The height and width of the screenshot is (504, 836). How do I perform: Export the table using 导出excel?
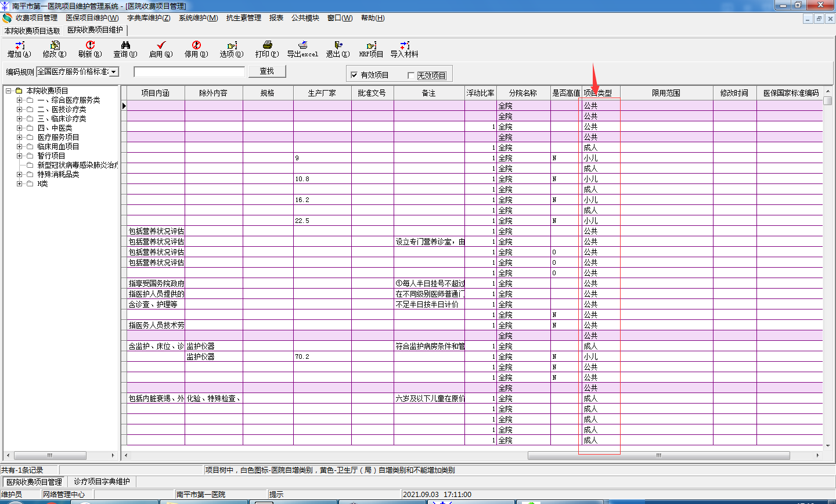[302, 49]
